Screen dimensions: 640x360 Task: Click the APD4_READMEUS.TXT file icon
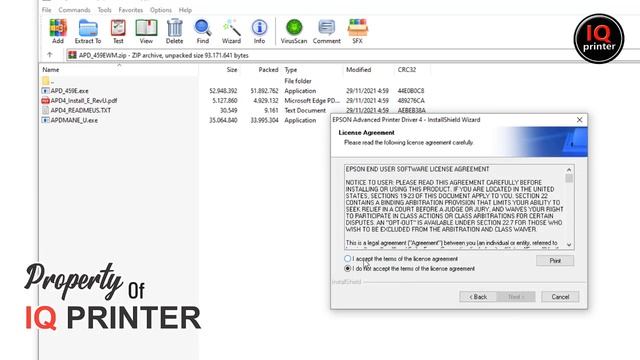(45, 110)
